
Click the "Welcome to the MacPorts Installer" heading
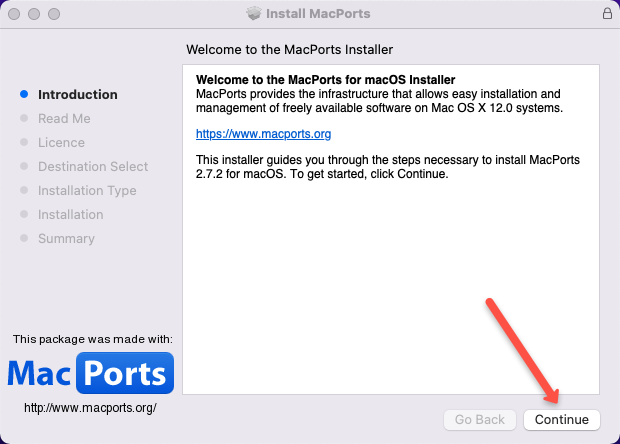(289, 50)
